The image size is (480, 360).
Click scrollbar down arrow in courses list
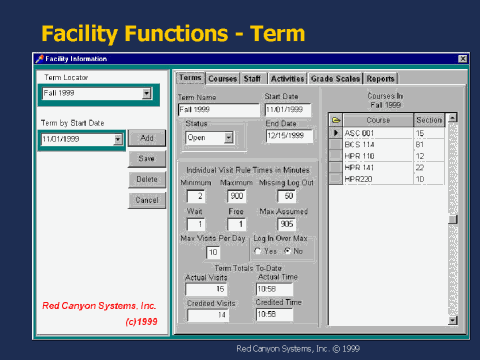(x=453, y=321)
